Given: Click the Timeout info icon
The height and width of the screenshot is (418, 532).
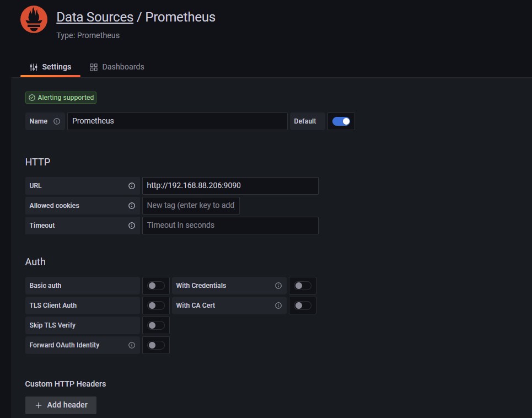Looking at the screenshot, I should pyautogui.click(x=132, y=226).
